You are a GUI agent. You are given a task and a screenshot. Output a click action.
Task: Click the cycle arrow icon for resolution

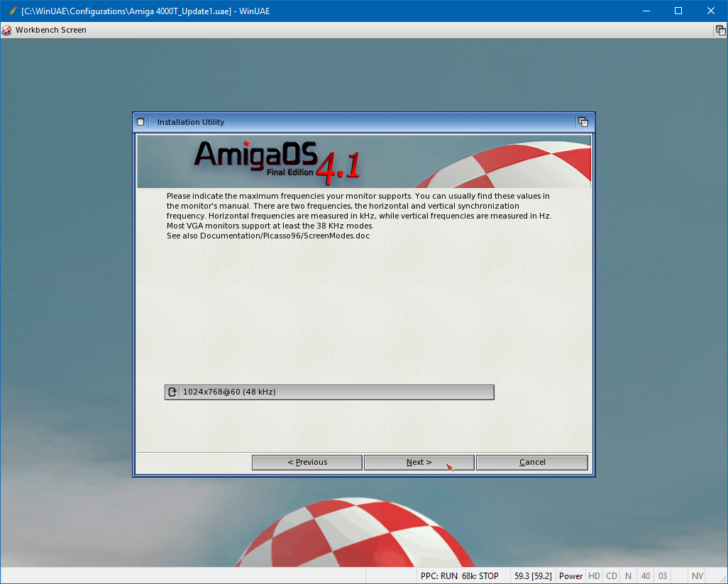(172, 392)
